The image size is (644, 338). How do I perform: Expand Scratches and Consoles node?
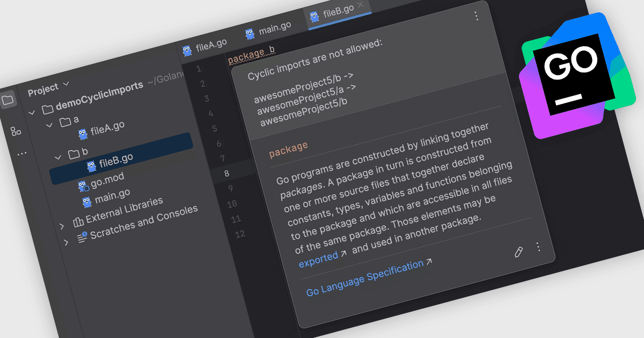click(65, 242)
